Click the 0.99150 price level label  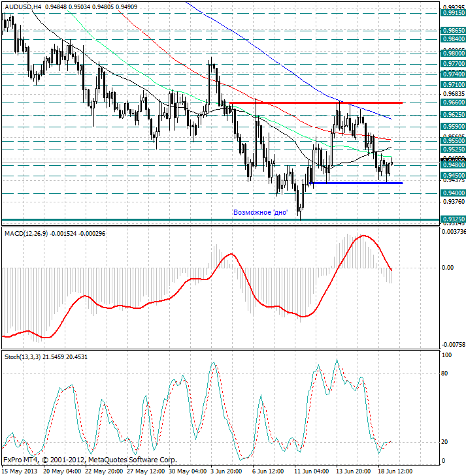click(x=453, y=13)
